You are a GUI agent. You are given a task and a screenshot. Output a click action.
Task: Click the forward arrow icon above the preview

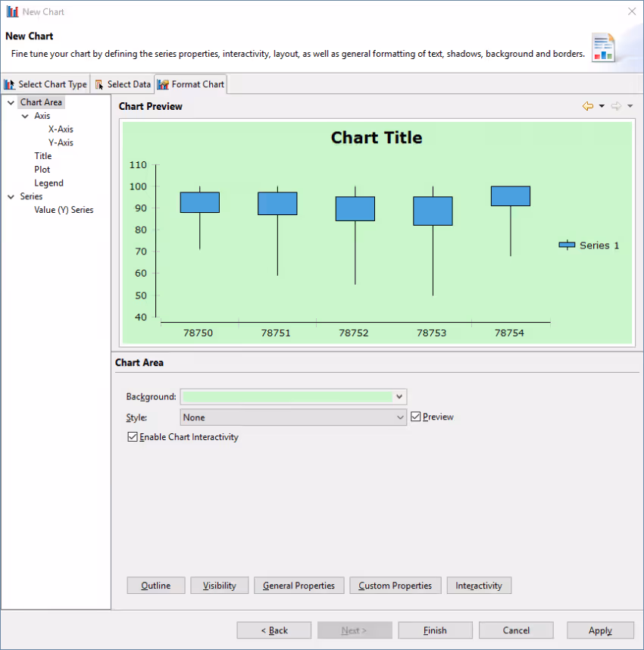tap(616, 107)
